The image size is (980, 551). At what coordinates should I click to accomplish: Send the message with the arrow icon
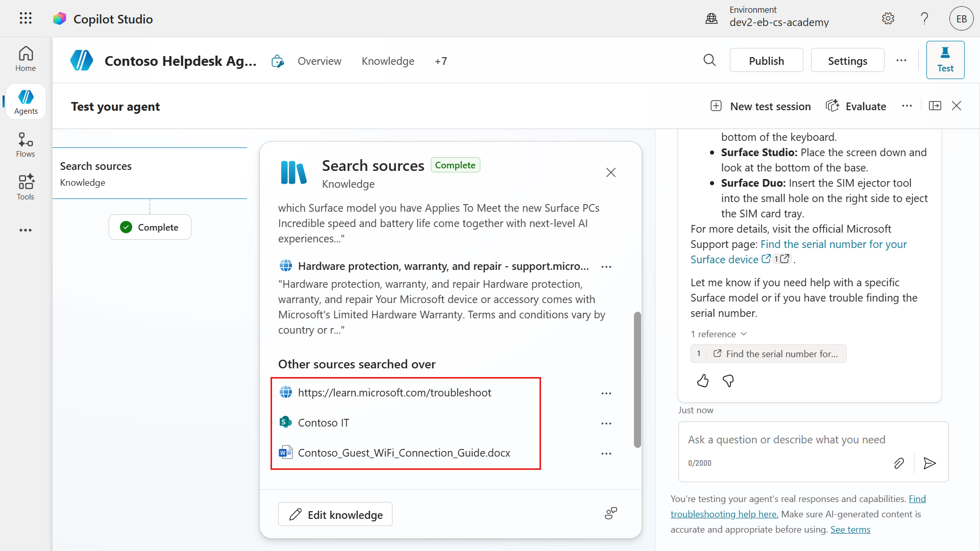point(929,463)
